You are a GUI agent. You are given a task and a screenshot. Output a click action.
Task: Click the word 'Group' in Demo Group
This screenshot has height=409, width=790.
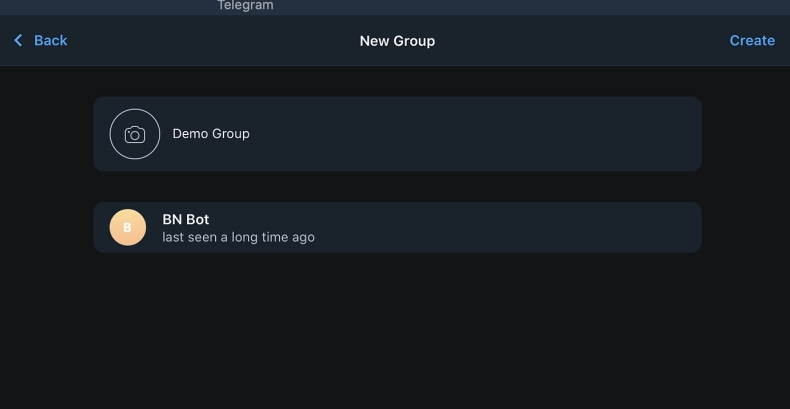[x=230, y=134]
